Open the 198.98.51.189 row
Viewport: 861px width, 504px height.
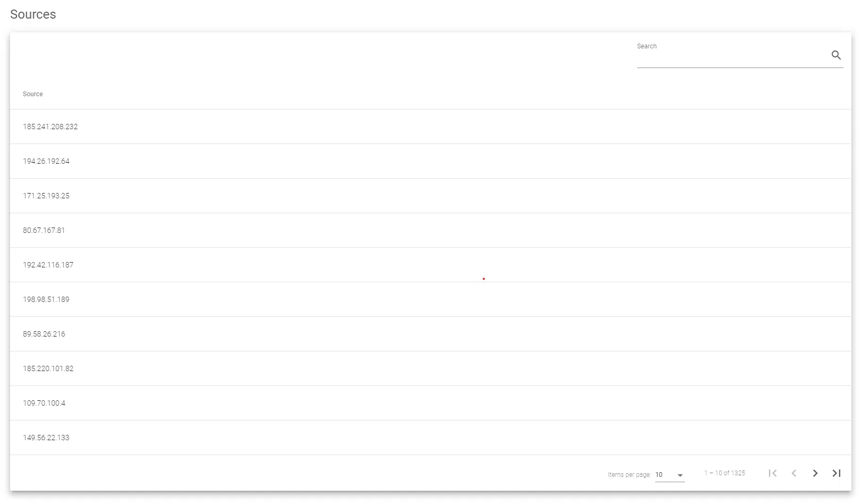[x=46, y=299]
